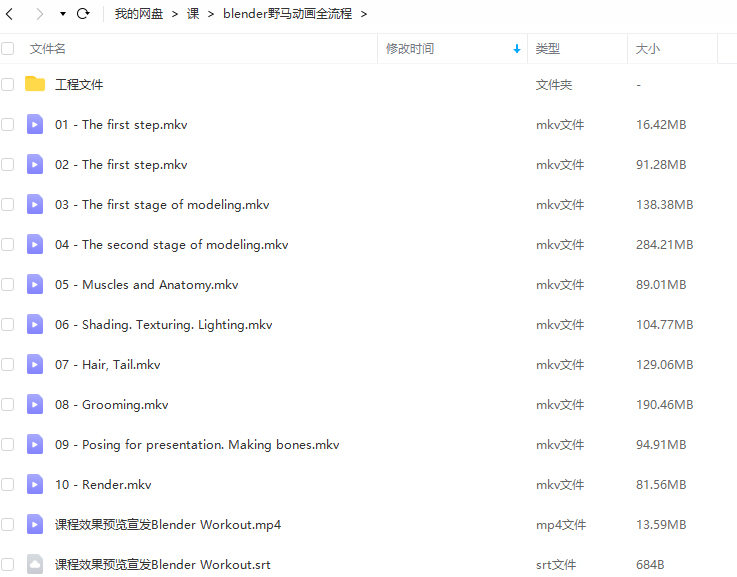Tick the checkbox beside 工程文件 folder
The height and width of the screenshot is (577, 737).
pos(8,85)
